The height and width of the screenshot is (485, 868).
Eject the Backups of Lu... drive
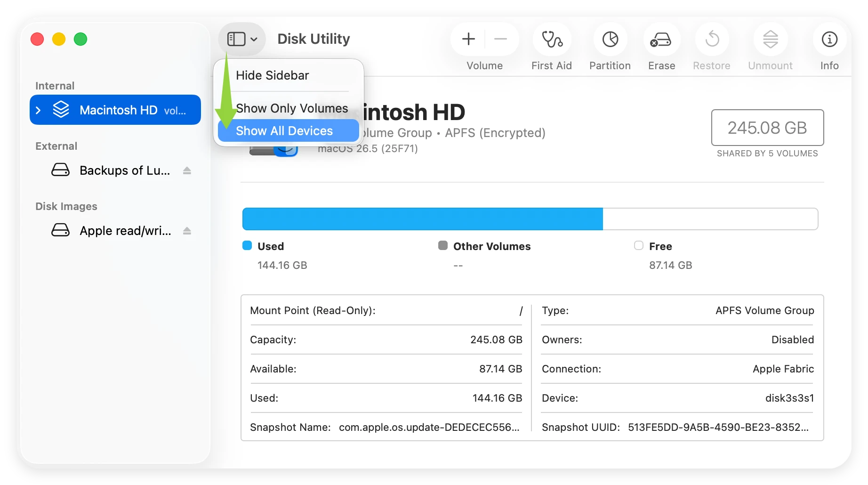187,170
